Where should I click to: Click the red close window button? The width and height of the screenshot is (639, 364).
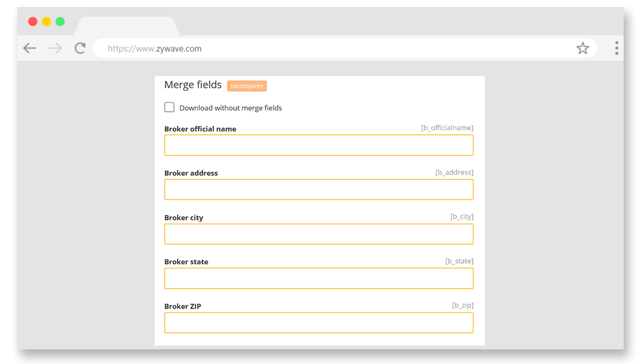click(x=33, y=22)
